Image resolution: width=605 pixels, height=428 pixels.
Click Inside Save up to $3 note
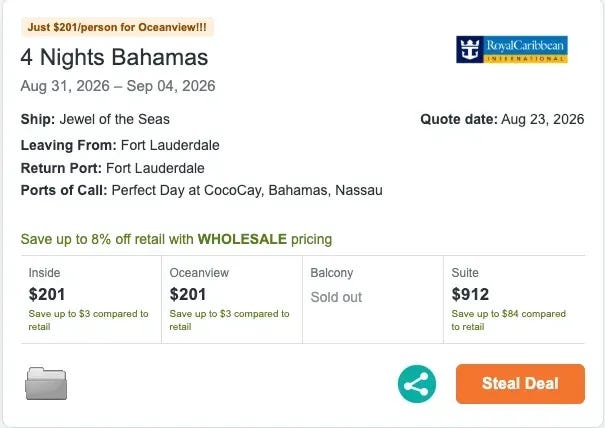coord(88,320)
